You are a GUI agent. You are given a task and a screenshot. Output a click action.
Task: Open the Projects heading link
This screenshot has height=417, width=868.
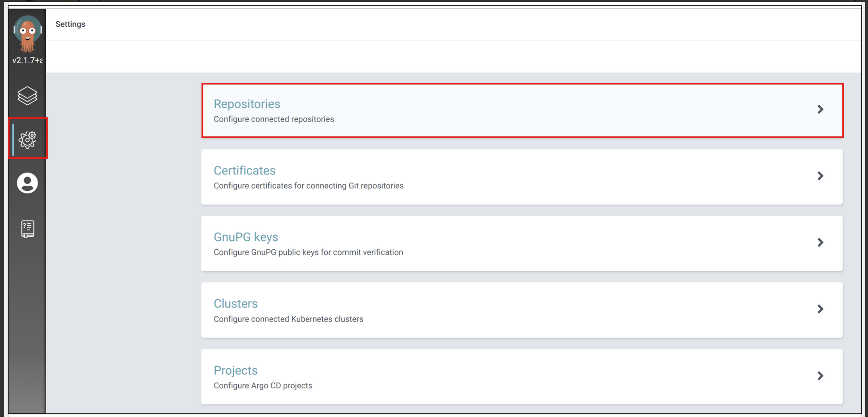click(236, 370)
